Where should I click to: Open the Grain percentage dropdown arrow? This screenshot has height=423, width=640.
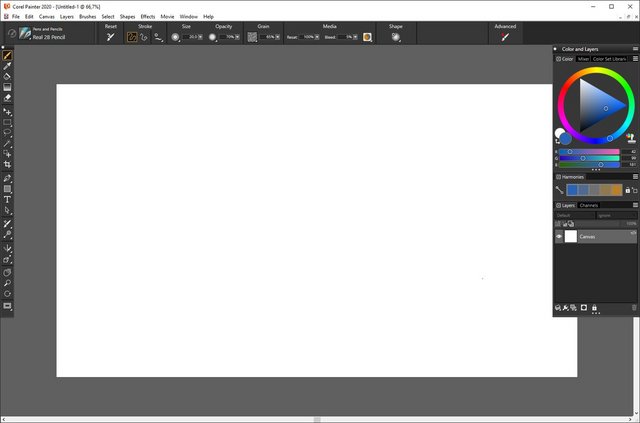(278, 37)
